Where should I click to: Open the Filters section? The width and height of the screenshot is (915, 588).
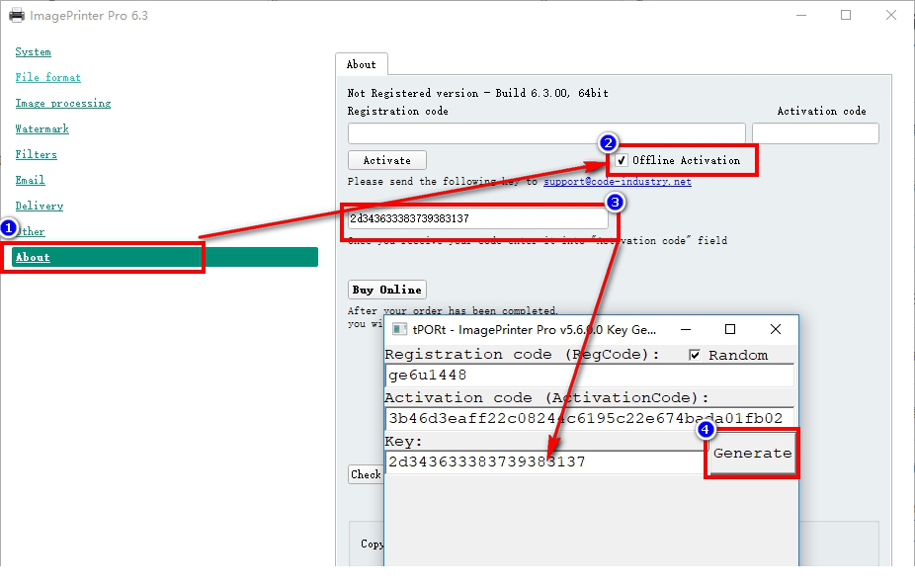coord(37,154)
